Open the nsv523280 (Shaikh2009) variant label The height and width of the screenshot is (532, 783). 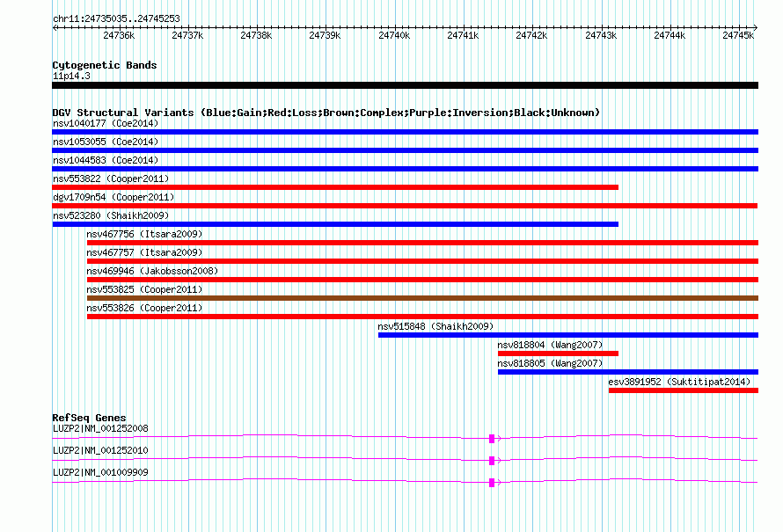point(111,215)
